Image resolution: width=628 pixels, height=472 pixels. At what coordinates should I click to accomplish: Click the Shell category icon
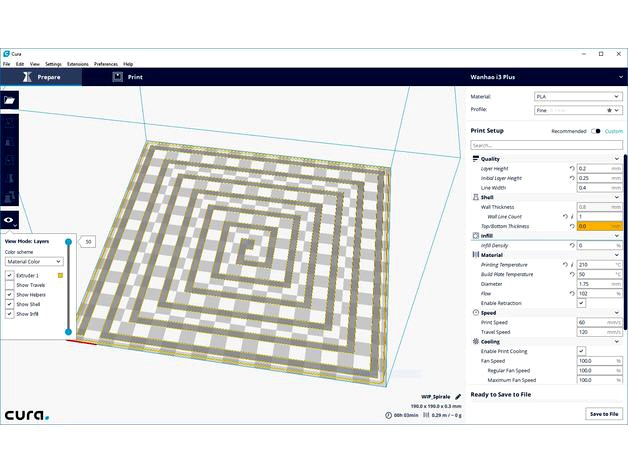[476, 198]
